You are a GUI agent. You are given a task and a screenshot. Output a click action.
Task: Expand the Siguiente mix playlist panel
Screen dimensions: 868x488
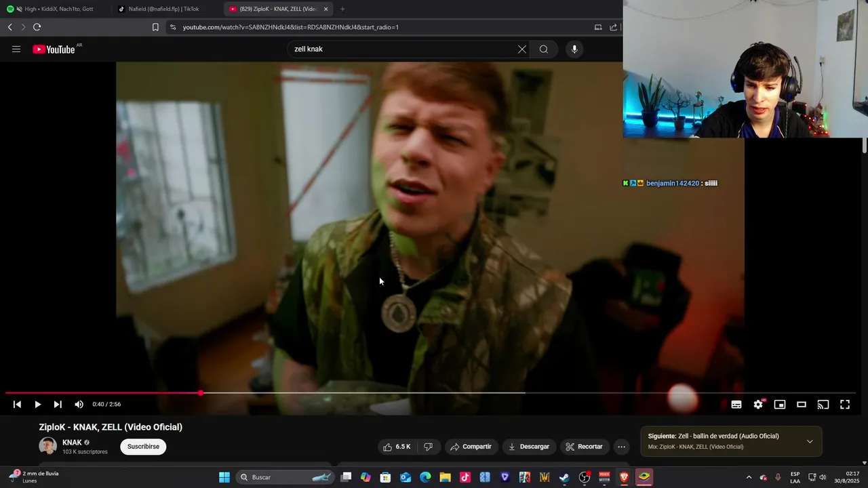tap(810, 441)
